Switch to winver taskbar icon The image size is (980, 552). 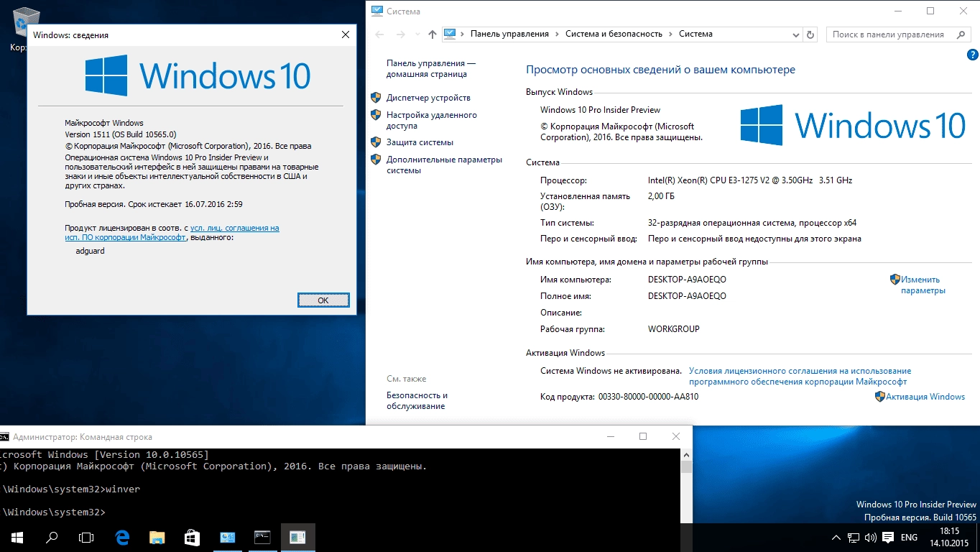pyautogui.click(x=297, y=537)
